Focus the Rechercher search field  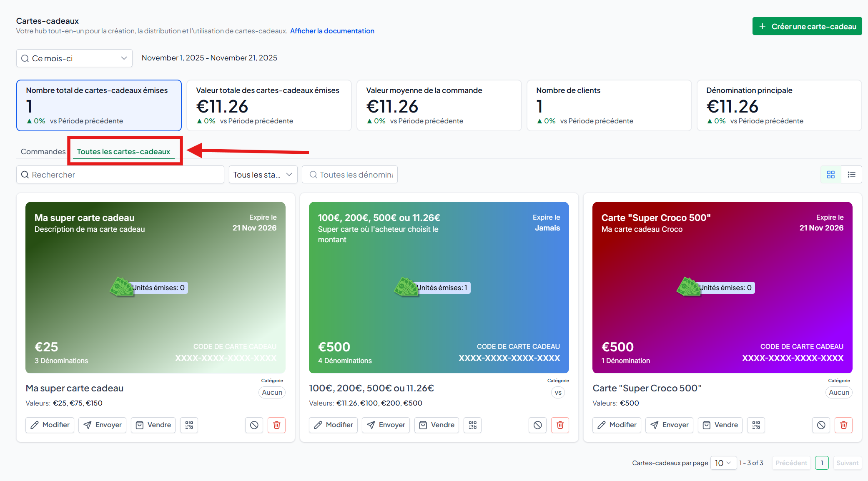pos(120,175)
